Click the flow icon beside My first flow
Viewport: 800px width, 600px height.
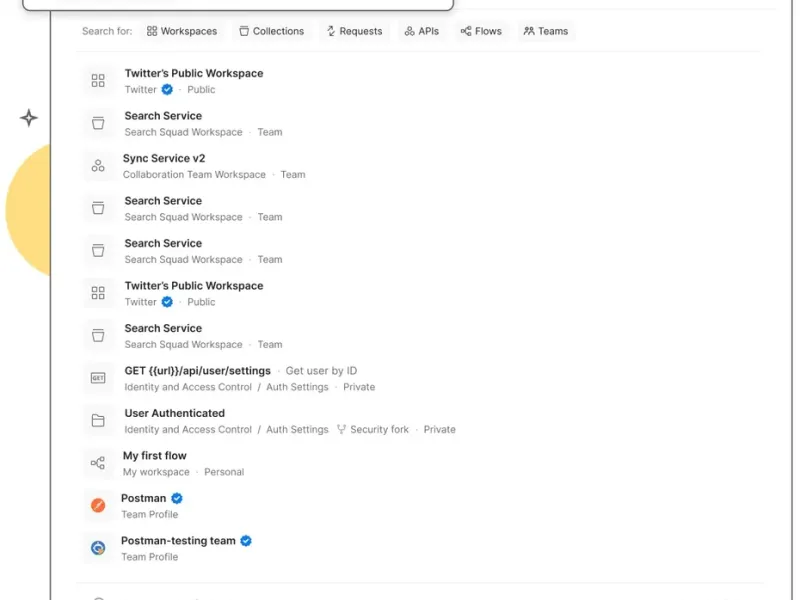(98, 463)
